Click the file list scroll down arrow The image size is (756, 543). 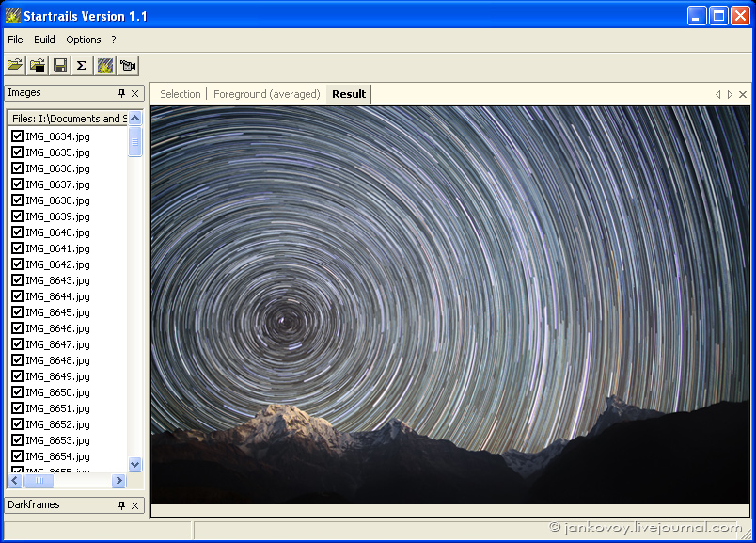(x=135, y=464)
